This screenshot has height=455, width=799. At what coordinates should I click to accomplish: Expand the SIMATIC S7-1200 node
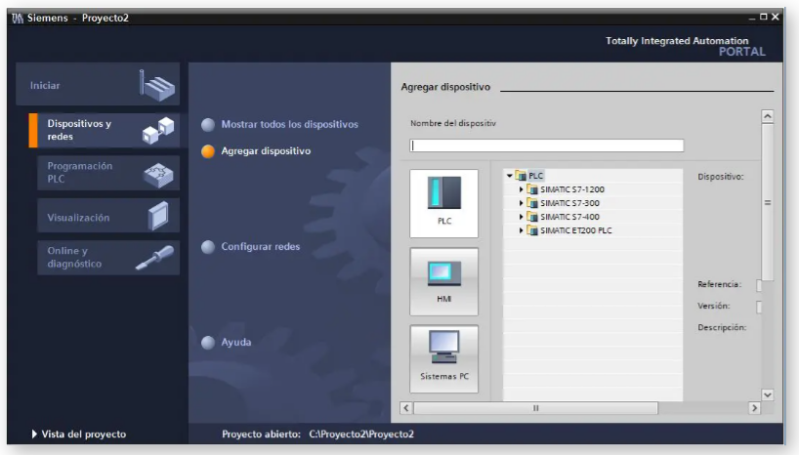[x=521, y=190]
